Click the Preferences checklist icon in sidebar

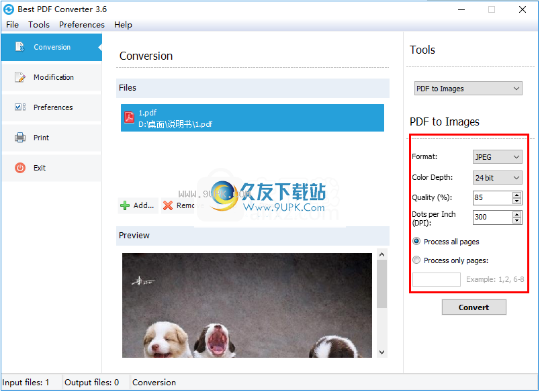[x=20, y=107]
